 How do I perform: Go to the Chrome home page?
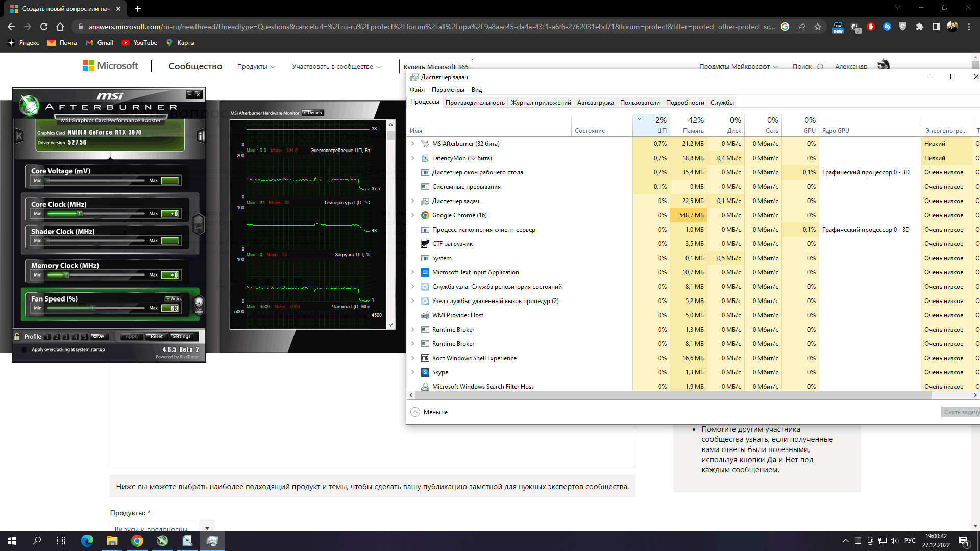click(x=60, y=27)
